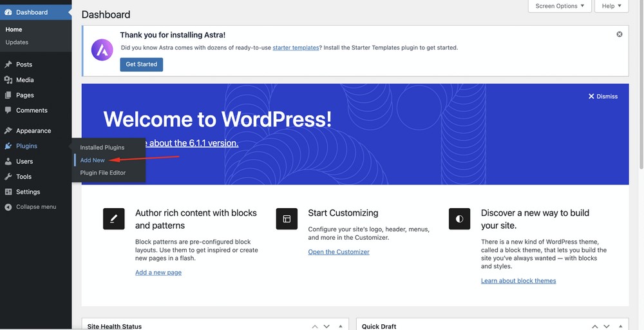Click Learn about block themes link
Image resolution: width=644 pixels, height=330 pixels.
coord(518,280)
